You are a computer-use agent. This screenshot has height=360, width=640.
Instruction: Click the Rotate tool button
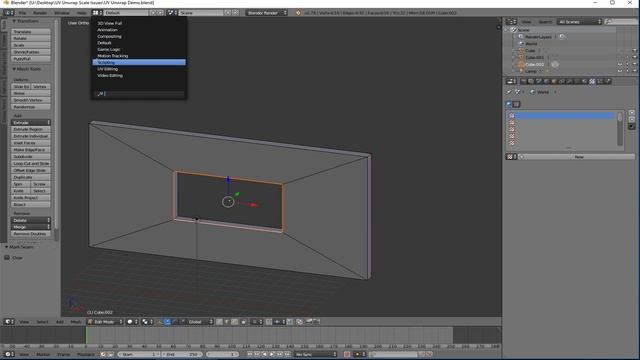[x=31, y=38]
